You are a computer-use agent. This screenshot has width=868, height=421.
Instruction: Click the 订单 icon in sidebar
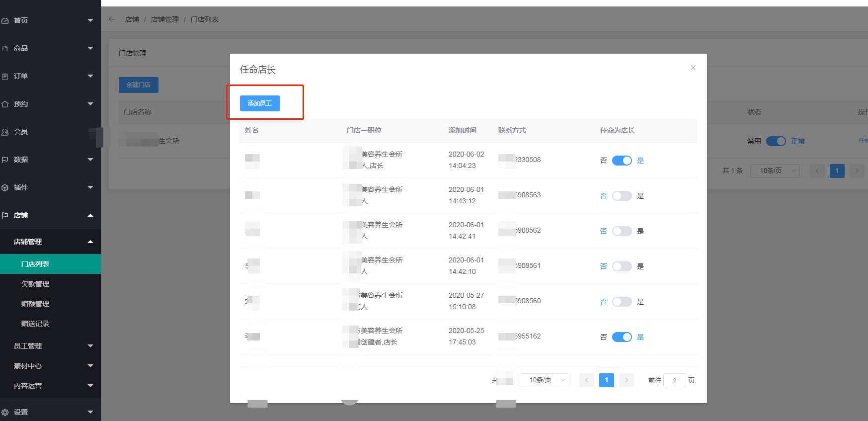tap(5, 76)
